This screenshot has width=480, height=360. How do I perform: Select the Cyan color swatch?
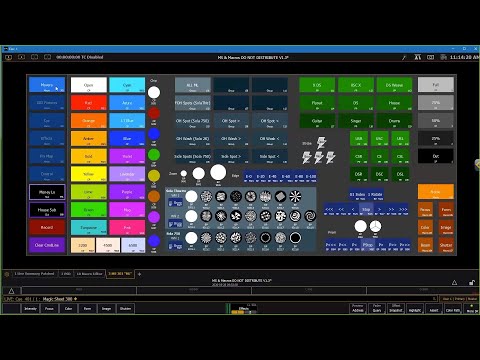point(127,85)
